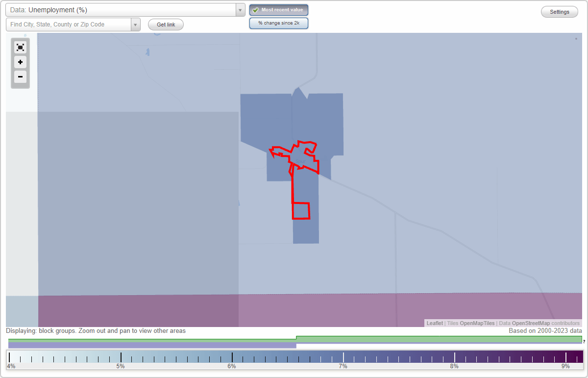Click the 9% label on legend

pos(565,366)
